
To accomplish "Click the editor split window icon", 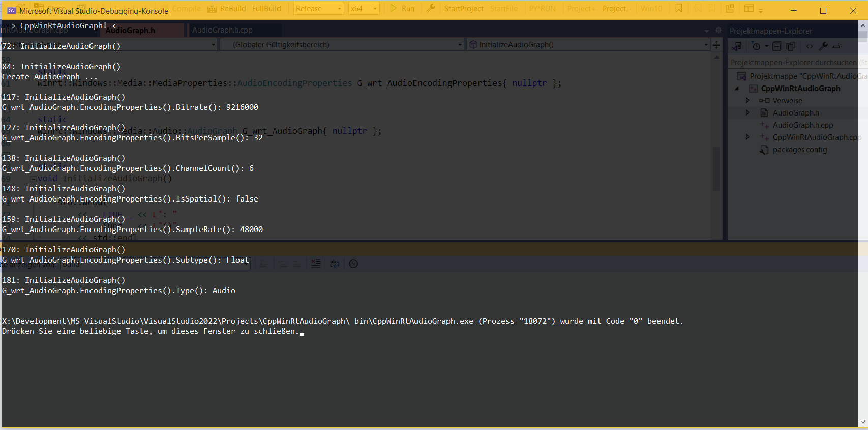I will click(716, 45).
